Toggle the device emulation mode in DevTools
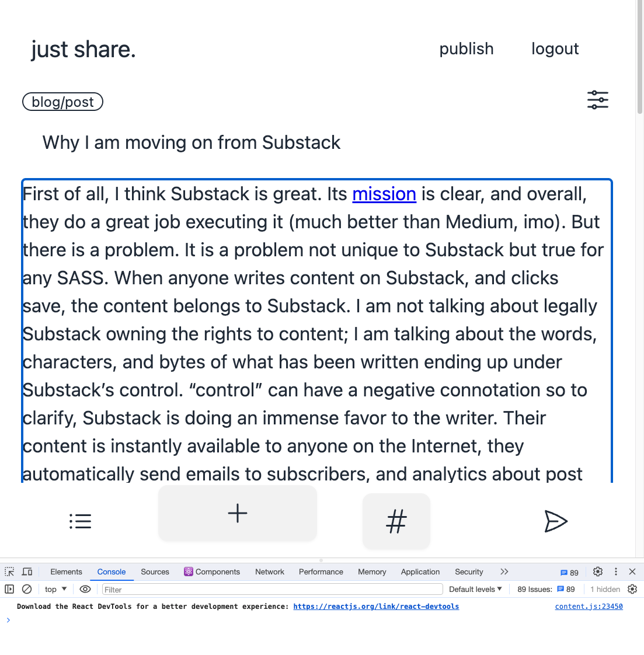This screenshot has width=644, height=655. pyautogui.click(x=27, y=572)
